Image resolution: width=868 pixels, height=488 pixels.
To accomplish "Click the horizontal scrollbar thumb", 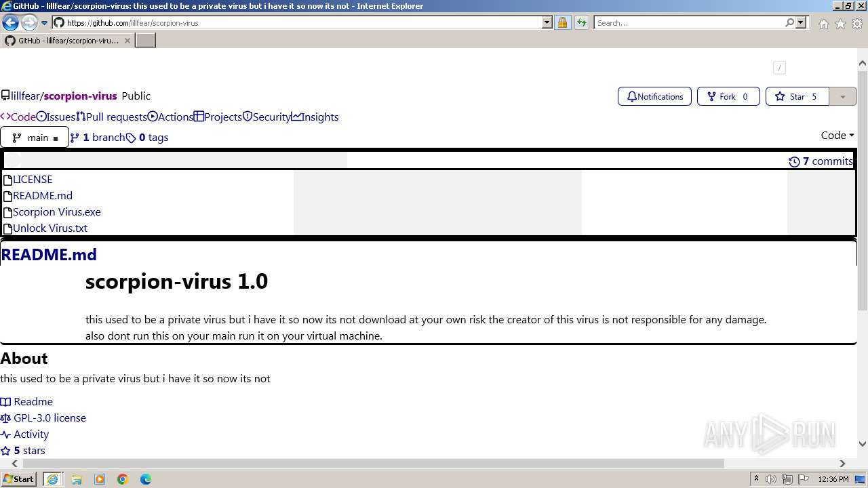I will click(374, 464).
